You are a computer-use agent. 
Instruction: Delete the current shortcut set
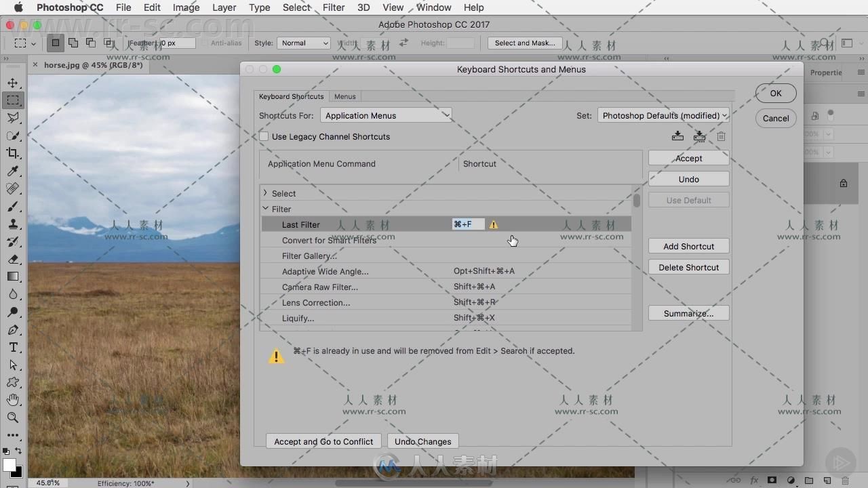(x=721, y=136)
